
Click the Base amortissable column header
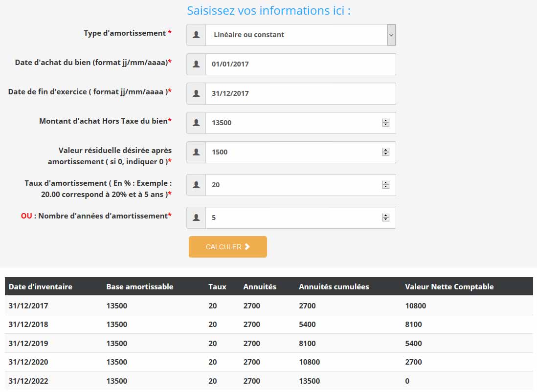pos(140,287)
